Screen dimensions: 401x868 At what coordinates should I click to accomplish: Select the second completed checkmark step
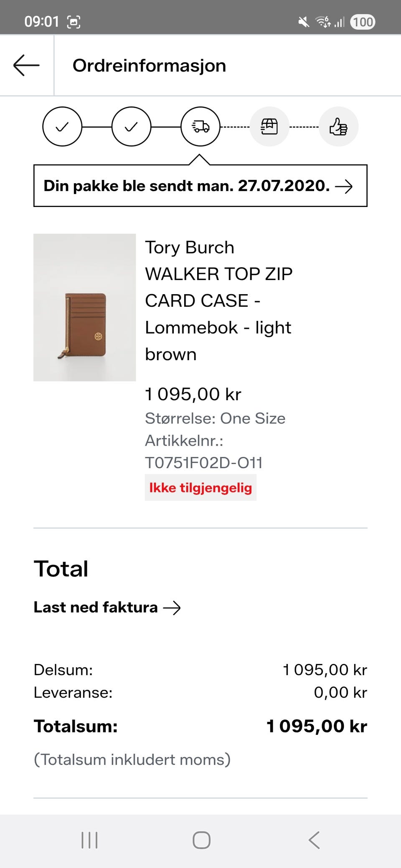pyautogui.click(x=131, y=126)
